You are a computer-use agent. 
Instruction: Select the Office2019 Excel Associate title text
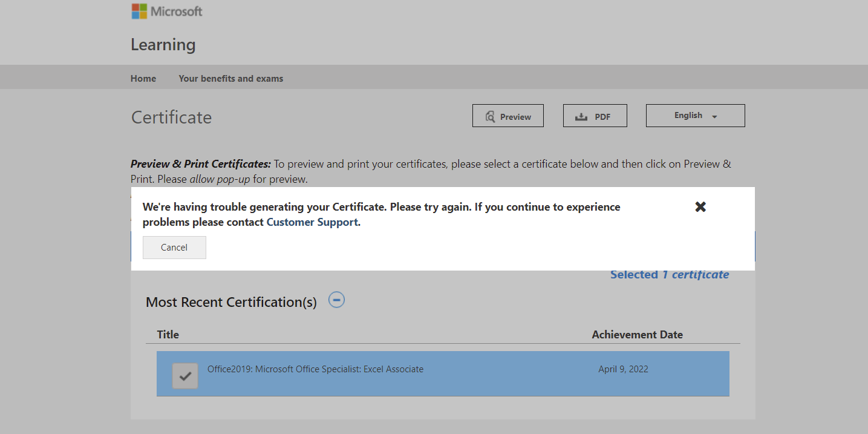click(315, 369)
